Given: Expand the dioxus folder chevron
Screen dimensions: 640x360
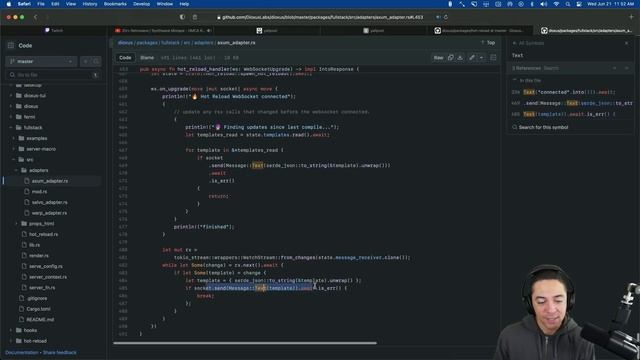Looking at the screenshot, I should coord(11,107).
